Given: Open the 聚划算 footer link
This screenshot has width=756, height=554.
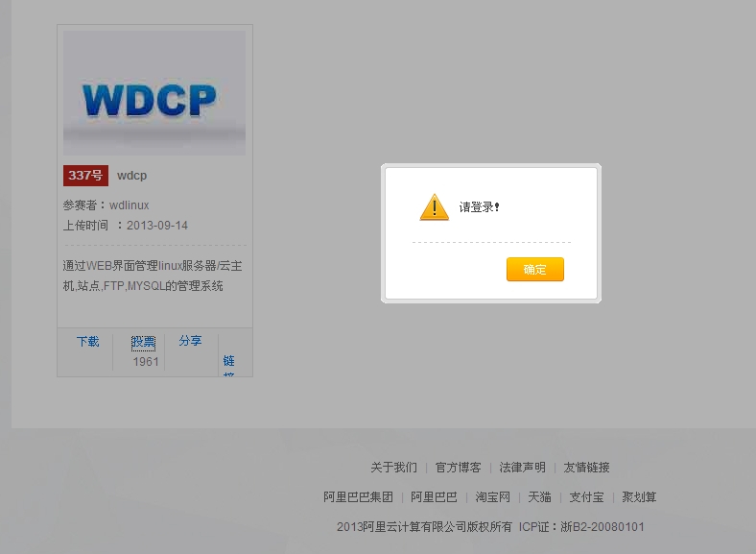Looking at the screenshot, I should (x=639, y=497).
